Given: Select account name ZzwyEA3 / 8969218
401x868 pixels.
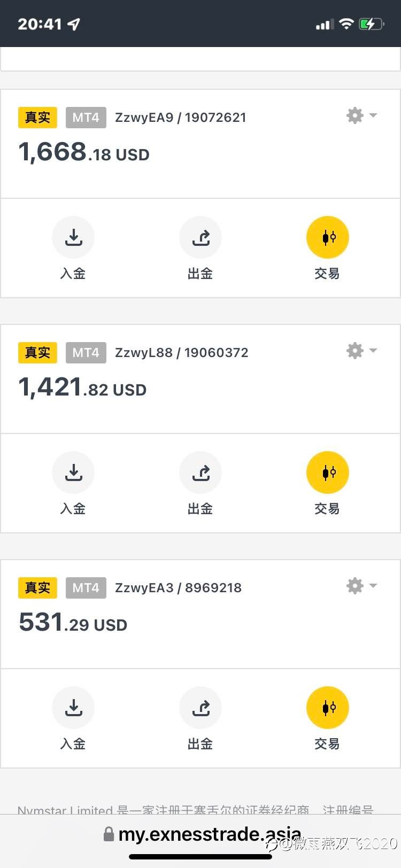Looking at the screenshot, I should pyautogui.click(x=179, y=588).
